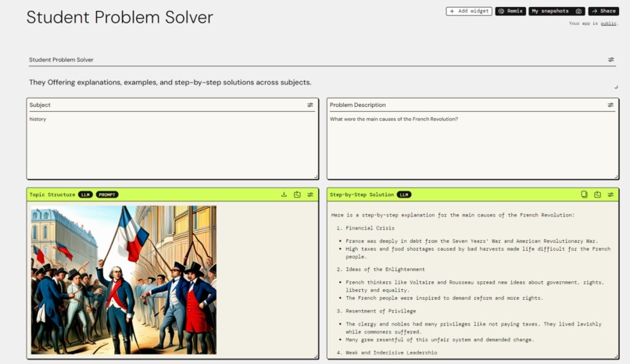
Task: Click the Step-by-Step Solution widget title
Action: tap(362, 194)
